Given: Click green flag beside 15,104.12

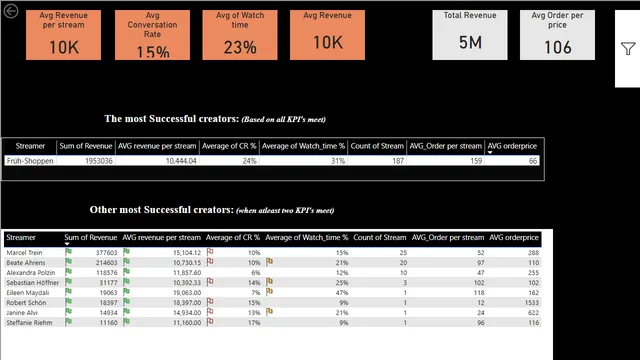Looking at the screenshot, I should click(127, 252).
